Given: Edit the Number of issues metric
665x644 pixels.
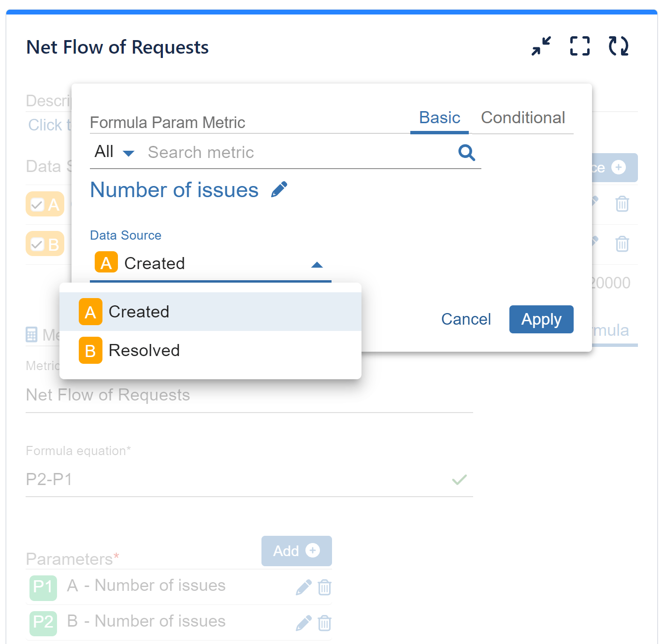Looking at the screenshot, I should point(279,189).
